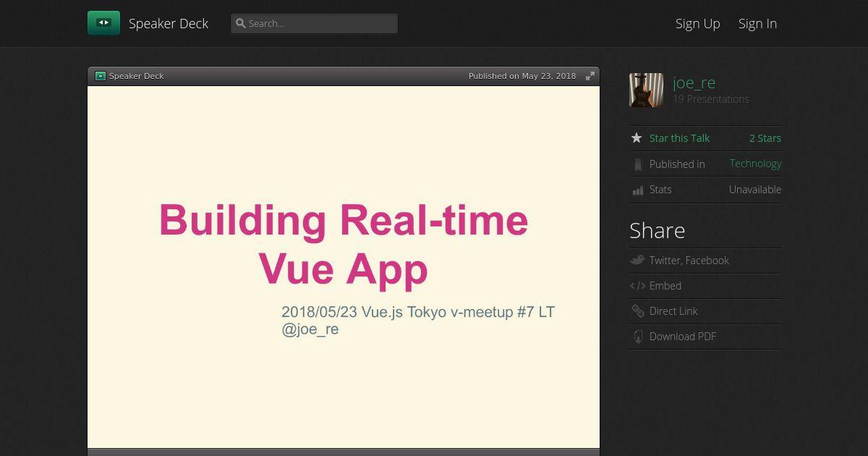Share via Twitter, Facebook link
The width and height of the screenshot is (868, 456).
pyautogui.click(x=689, y=261)
